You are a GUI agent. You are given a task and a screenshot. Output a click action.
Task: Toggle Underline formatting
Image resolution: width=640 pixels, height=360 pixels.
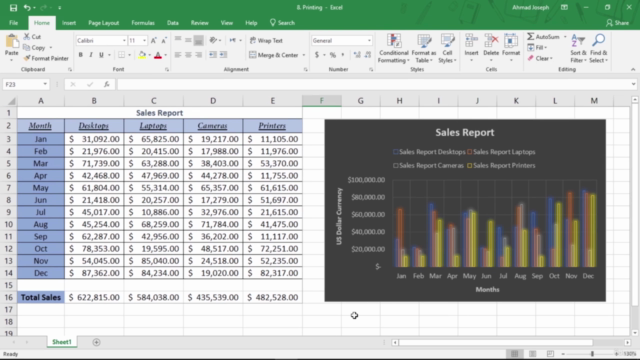pyautogui.click(x=101, y=55)
